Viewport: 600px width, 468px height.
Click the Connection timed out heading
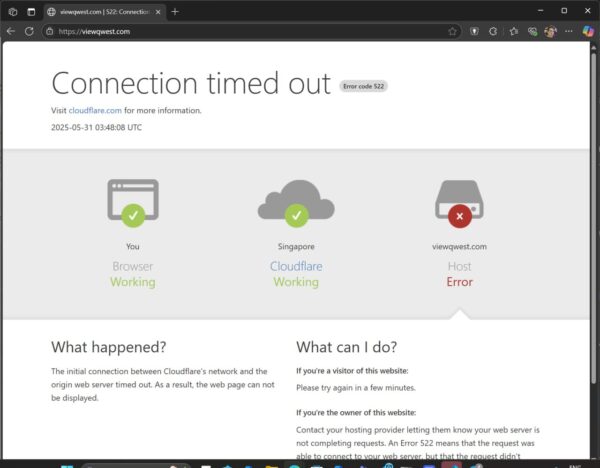click(191, 83)
